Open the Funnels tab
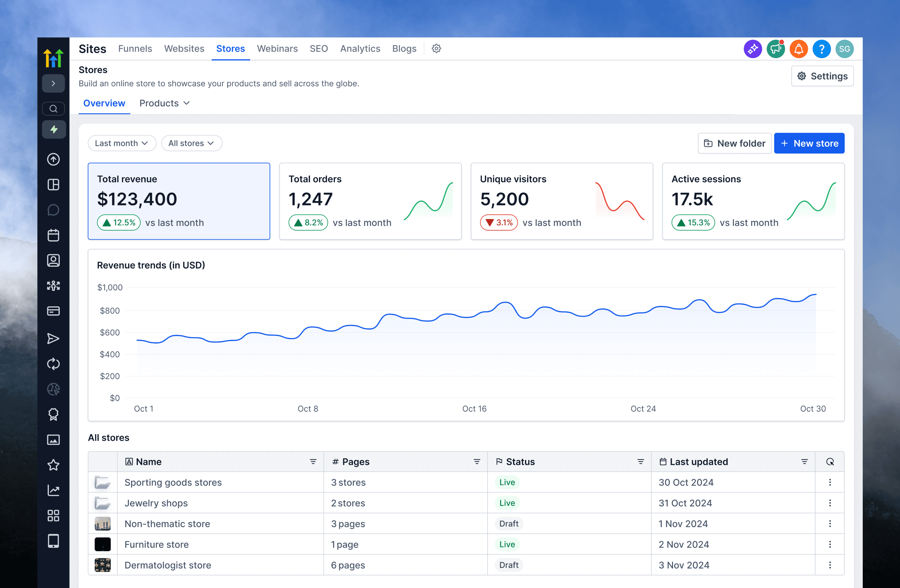Viewport: 900px width, 588px height. point(135,49)
